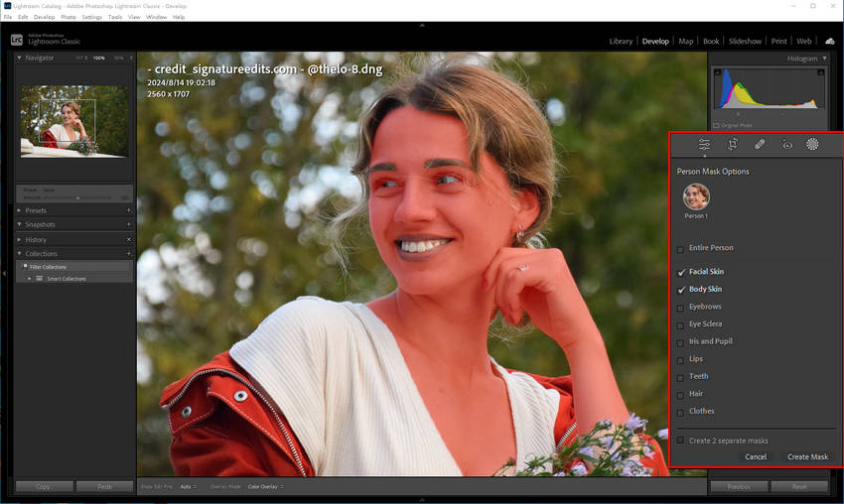Expand the History panel

click(x=20, y=239)
